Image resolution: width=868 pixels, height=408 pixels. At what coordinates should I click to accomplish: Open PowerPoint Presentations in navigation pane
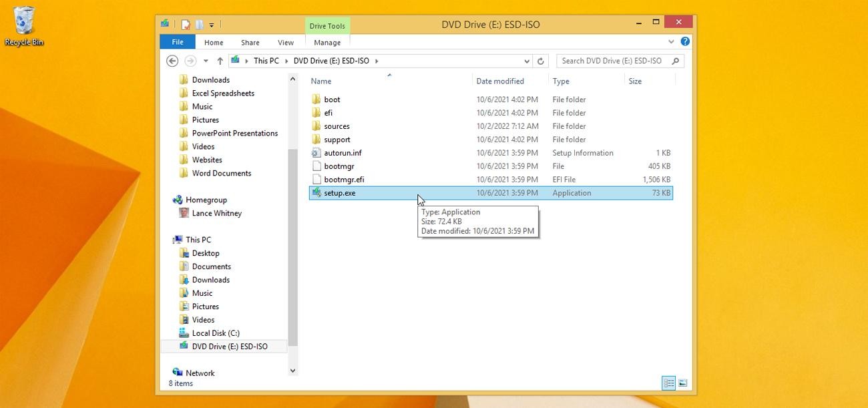(x=234, y=133)
